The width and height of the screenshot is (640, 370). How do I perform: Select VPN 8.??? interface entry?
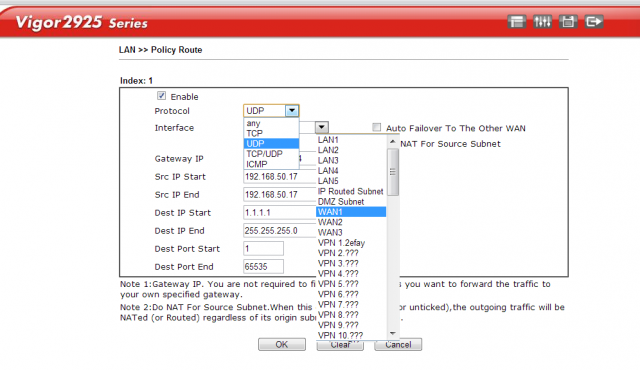coord(351,315)
